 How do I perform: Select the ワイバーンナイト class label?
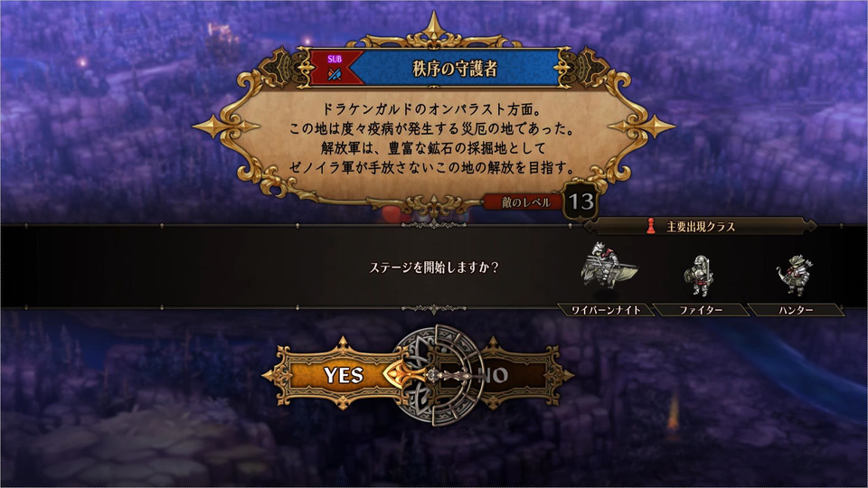point(606,310)
